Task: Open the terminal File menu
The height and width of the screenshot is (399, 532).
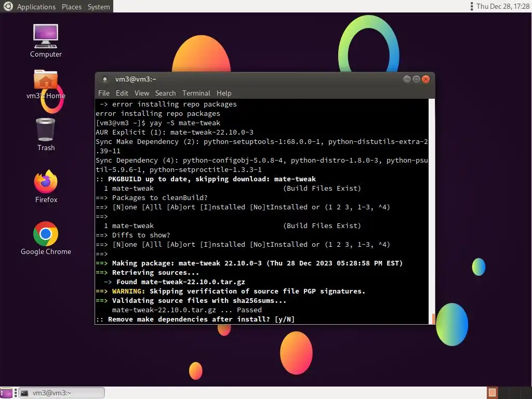Action: (x=104, y=93)
